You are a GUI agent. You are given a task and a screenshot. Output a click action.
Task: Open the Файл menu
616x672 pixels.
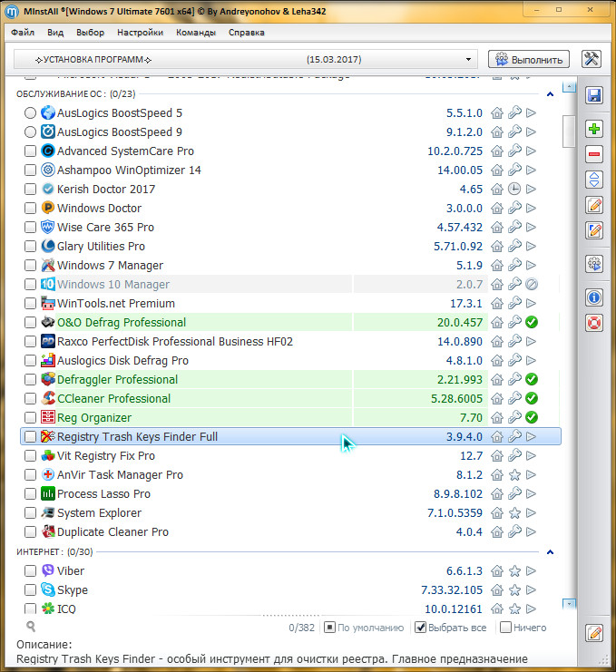click(x=23, y=33)
